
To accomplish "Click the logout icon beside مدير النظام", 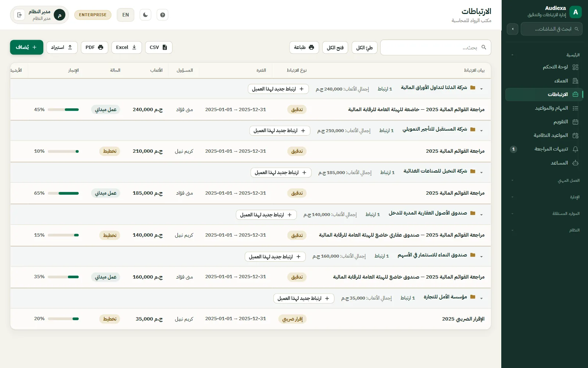I will coord(19,15).
